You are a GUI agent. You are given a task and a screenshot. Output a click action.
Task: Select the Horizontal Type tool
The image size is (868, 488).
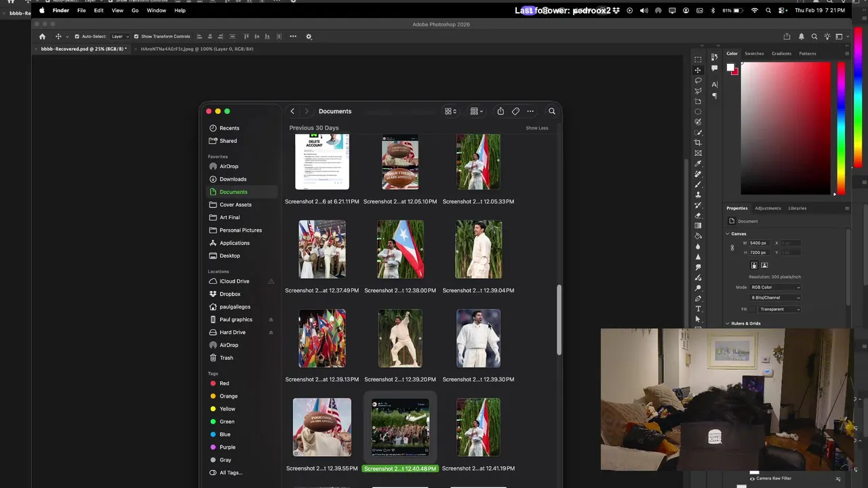[698, 309]
